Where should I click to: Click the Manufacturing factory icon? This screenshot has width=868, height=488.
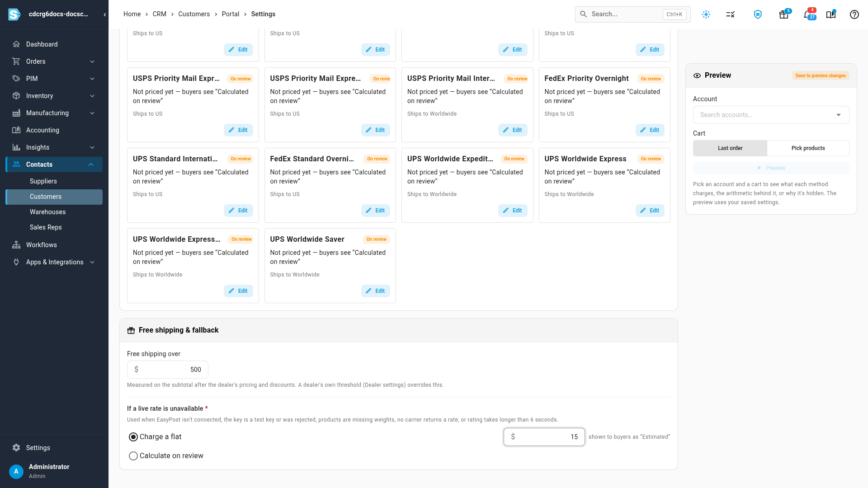click(x=16, y=113)
